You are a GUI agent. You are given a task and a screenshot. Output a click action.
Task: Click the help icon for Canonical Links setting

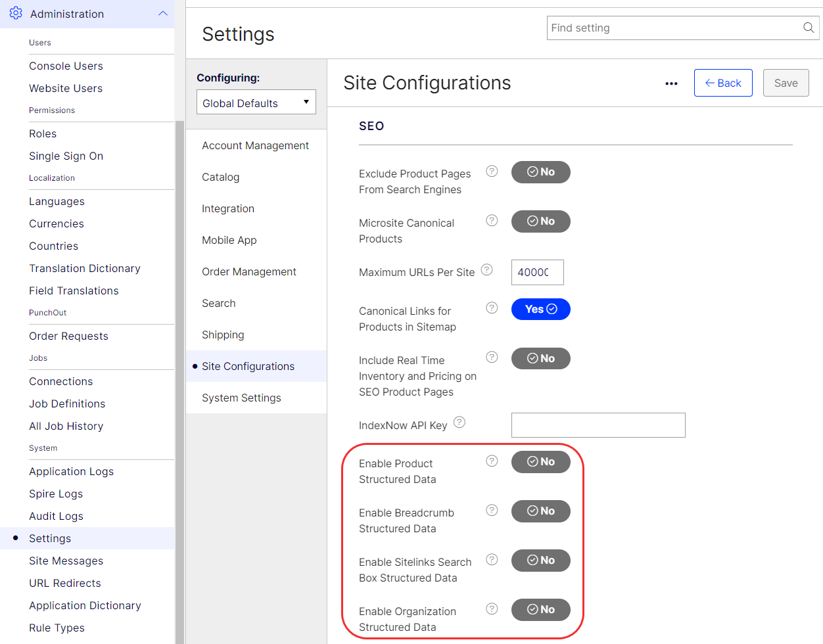tap(492, 308)
